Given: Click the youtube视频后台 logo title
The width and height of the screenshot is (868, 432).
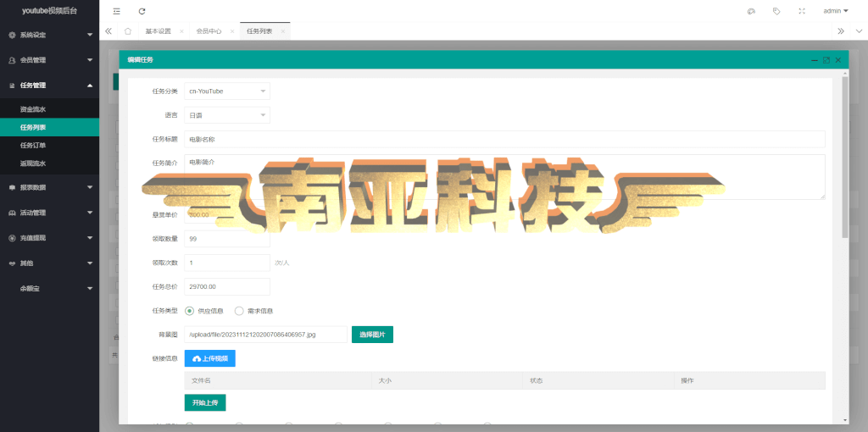Looking at the screenshot, I should pyautogui.click(x=49, y=11).
